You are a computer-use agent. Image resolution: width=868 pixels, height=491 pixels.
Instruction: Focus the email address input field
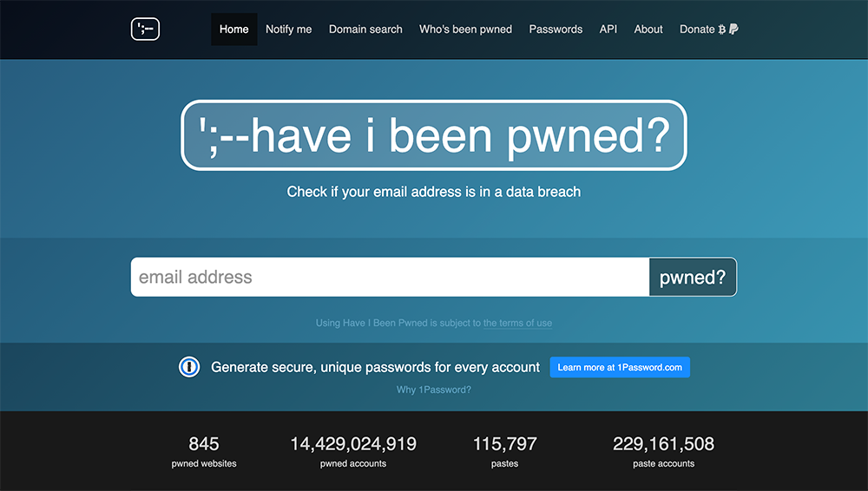pos(390,278)
